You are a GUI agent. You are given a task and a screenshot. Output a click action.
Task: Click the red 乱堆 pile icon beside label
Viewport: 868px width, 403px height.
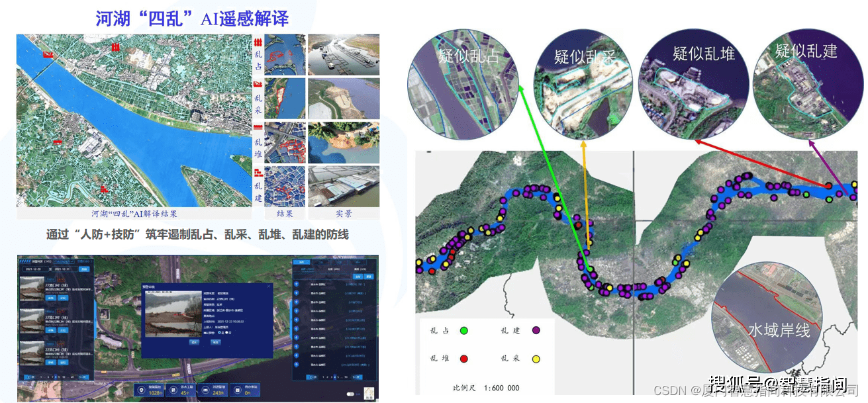pos(258,126)
